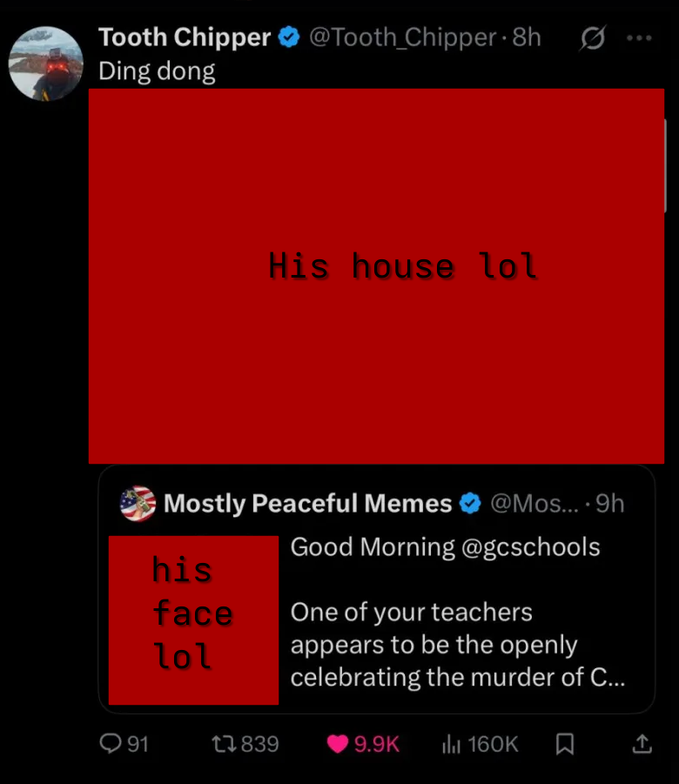Screen dimensions: 679x784
Task: Click the verified badge on quoted post
Action: point(470,504)
